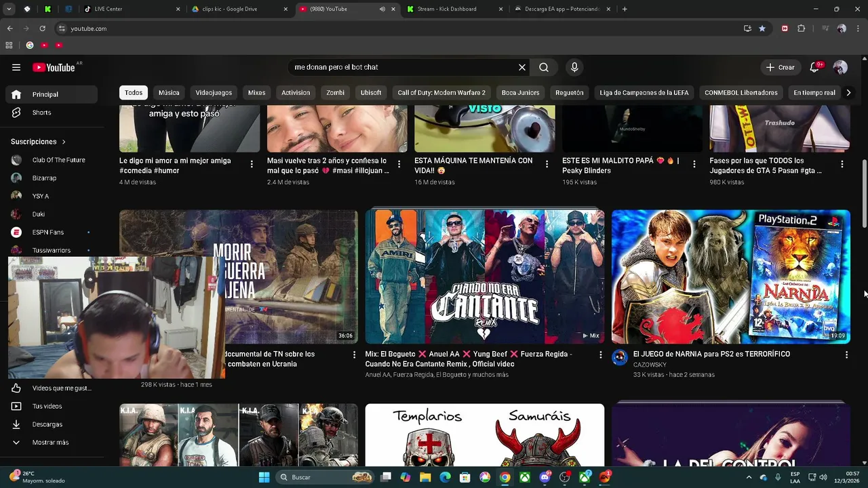Open options for the Cuando No Era Cantante mix
Viewport: 868px width, 488px height.
[x=600, y=354]
